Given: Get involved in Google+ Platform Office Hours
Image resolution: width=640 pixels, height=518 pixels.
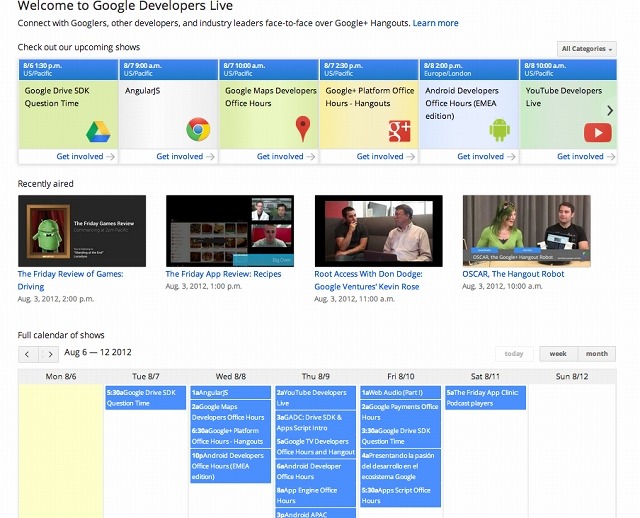Looking at the screenshot, I should click(385, 156).
